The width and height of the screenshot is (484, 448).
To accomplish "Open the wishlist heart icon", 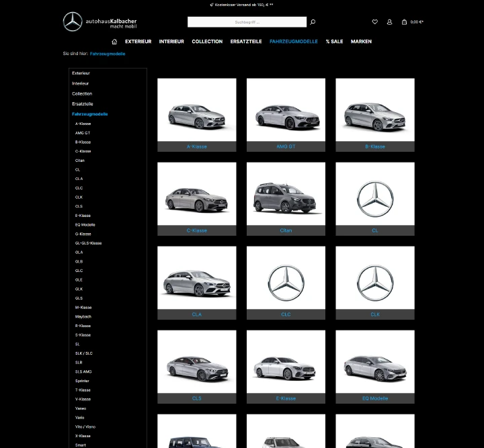I will coord(374,22).
